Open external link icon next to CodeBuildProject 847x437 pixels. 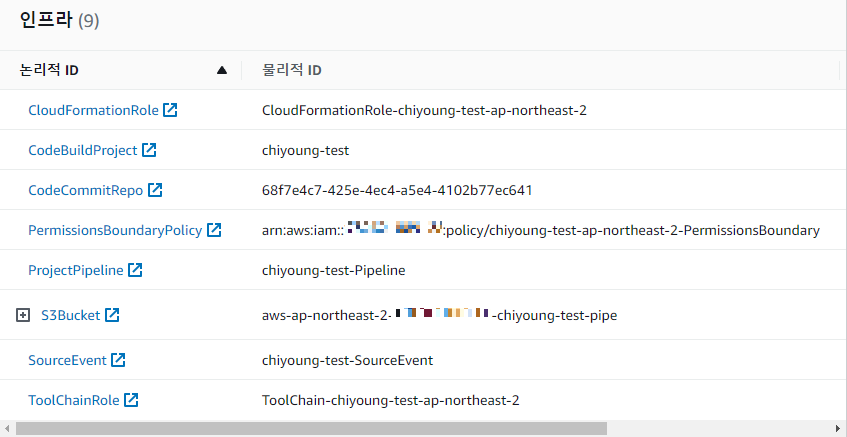click(x=149, y=150)
